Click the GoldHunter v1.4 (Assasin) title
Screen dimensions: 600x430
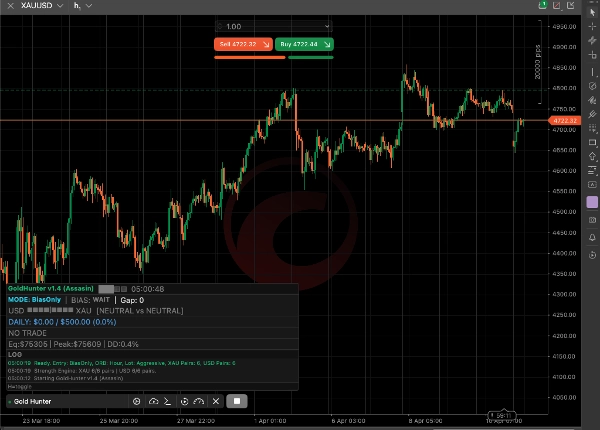click(51, 288)
